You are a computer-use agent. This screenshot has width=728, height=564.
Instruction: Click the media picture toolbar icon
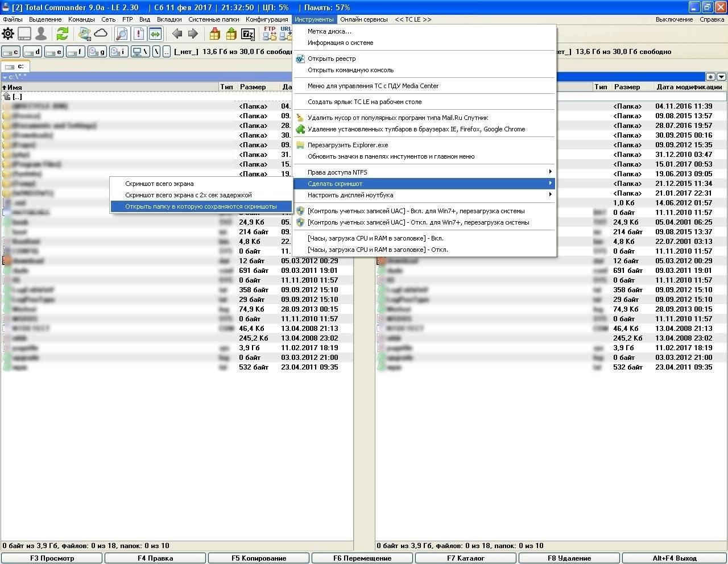(x=84, y=34)
